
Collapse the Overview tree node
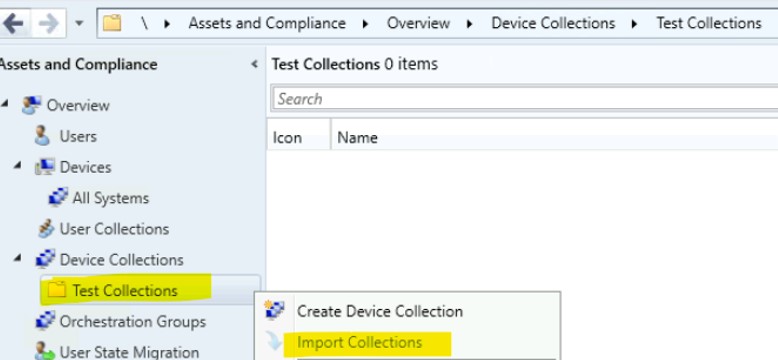coord(4,104)
